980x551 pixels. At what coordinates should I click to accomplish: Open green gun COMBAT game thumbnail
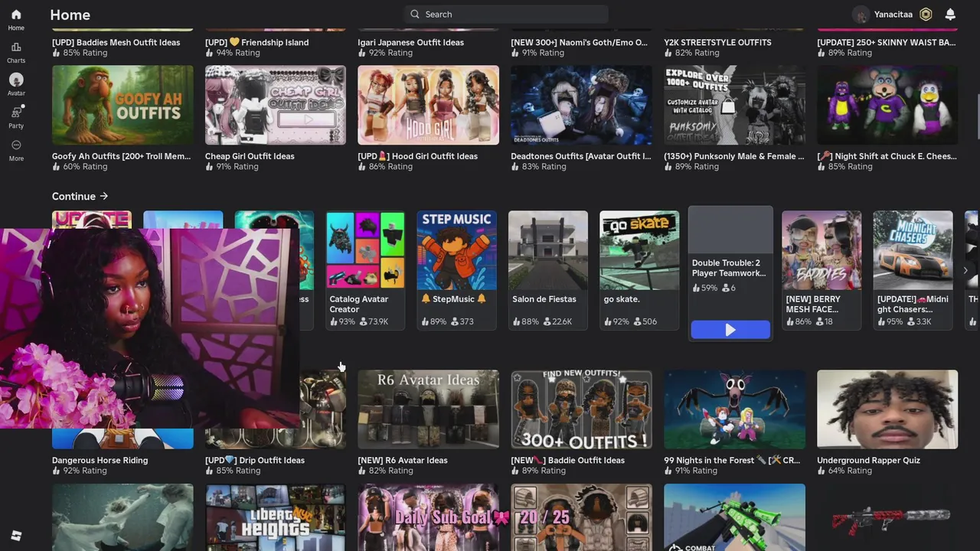point(734,517)
